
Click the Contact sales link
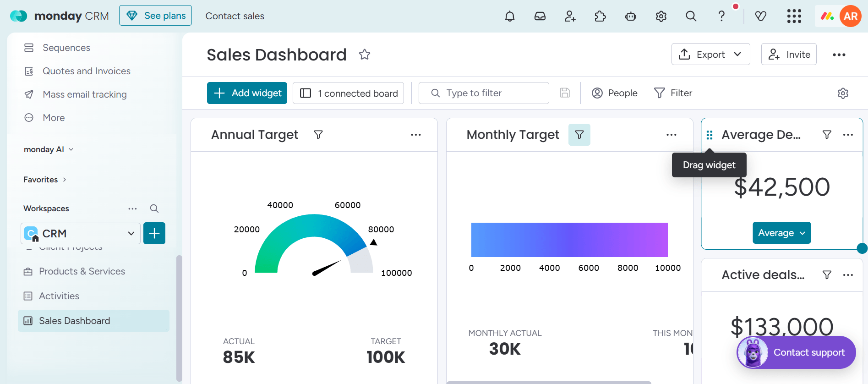pyautogui.click(x=235, y=16)
